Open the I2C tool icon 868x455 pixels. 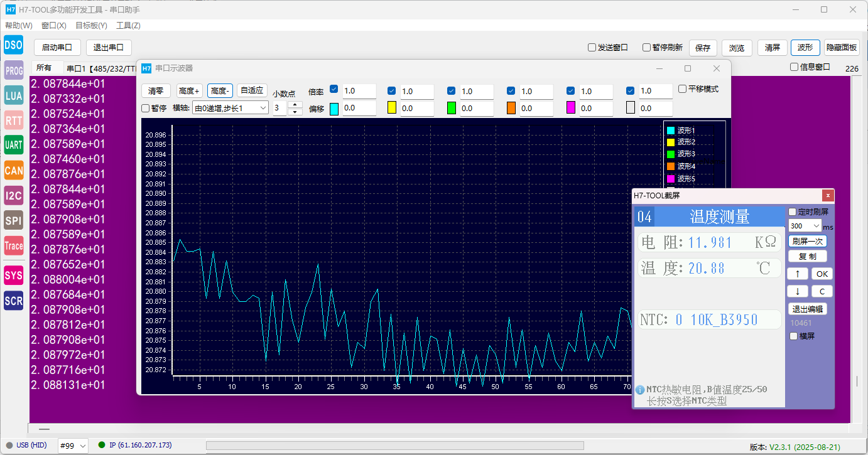tap(13, 196)
